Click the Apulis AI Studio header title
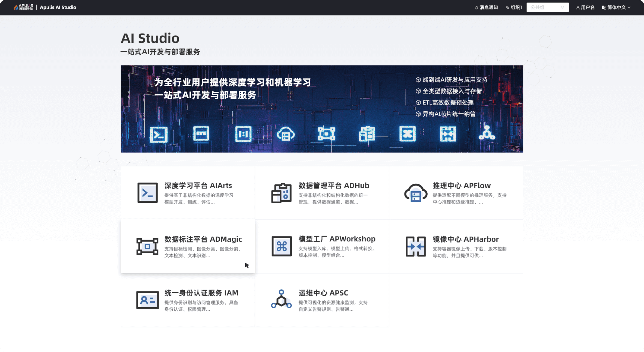This screenshot has height=352, width=644. click(x=58, y=7)
